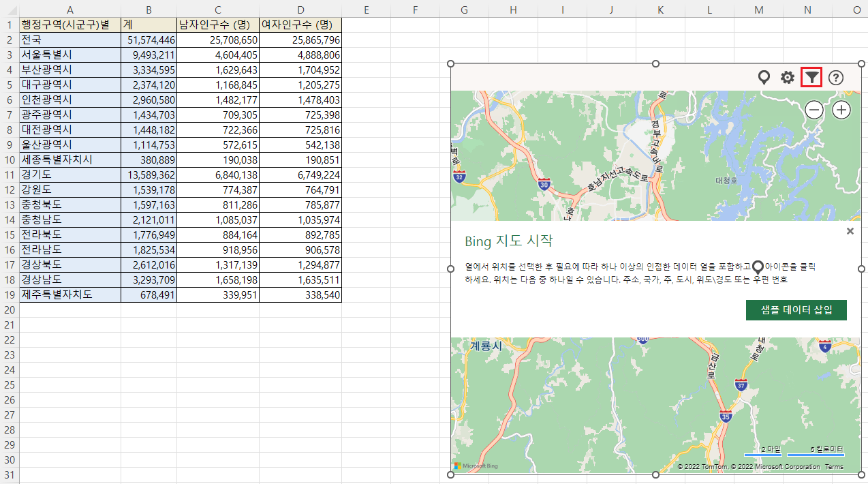The width and height of the screenshot is (868, 484).
Task: Select cell 울산광역시
Action: tap(70, 145)
